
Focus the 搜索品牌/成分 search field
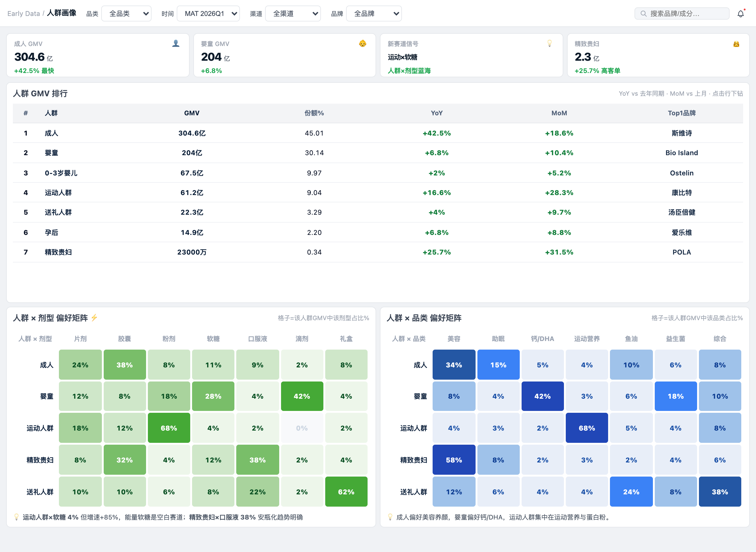point(682,14)
